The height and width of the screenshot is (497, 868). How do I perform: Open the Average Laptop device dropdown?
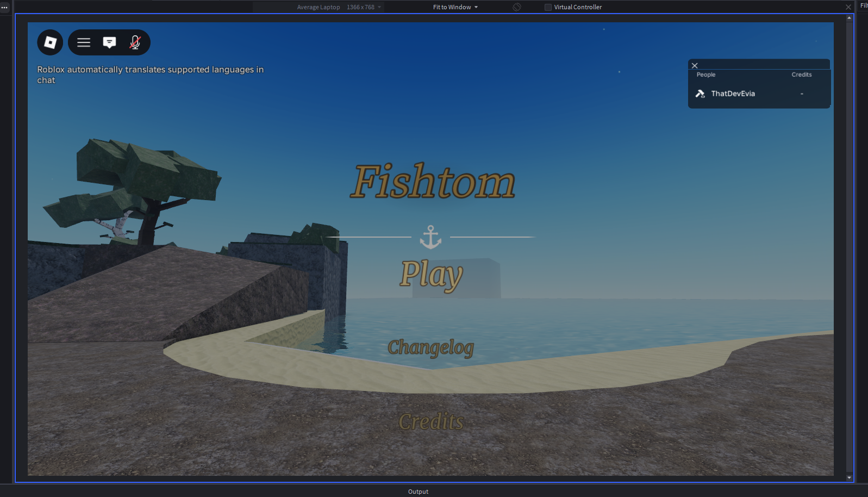coord(339,7)
